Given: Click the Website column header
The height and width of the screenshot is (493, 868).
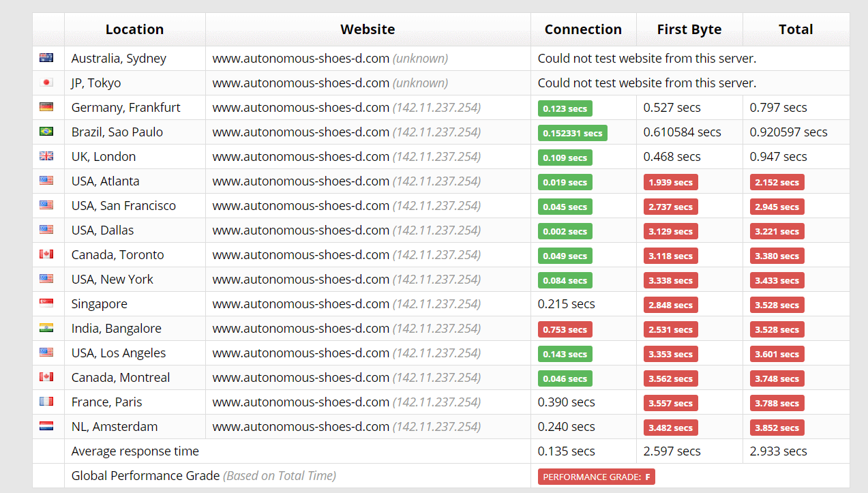Looking at the screenshot, I should [x=368, y=29].
